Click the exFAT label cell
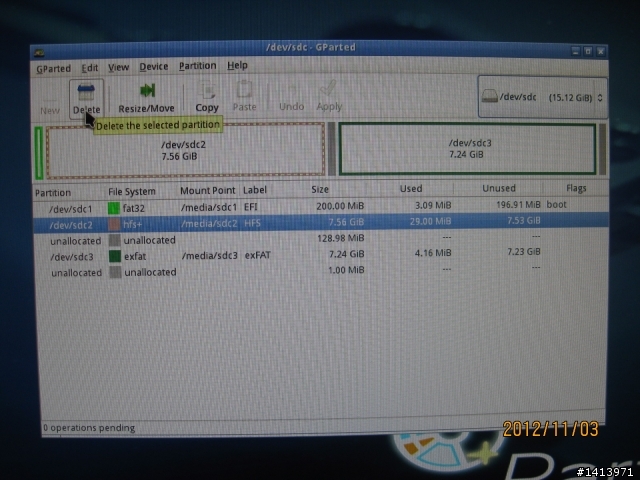640x480 pixels. pyautogui.click(x=258, y=255)
